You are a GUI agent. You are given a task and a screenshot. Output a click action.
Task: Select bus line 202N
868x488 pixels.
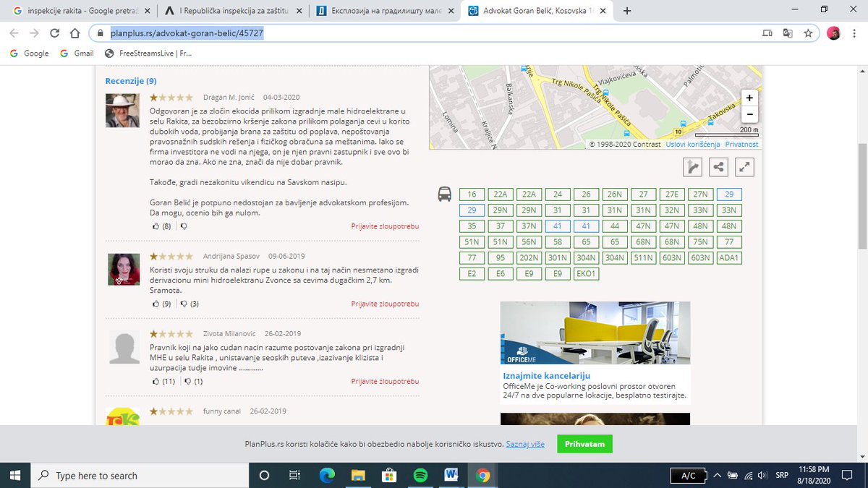click(x=529, y=258)
